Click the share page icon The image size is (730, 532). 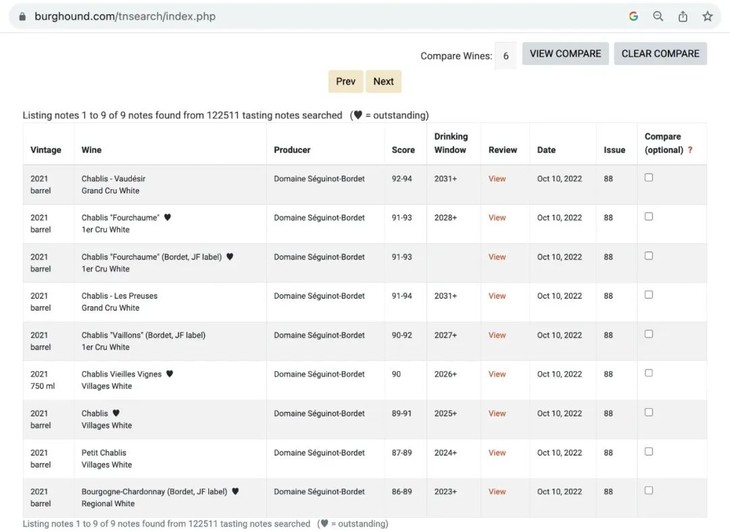point(683,17)
